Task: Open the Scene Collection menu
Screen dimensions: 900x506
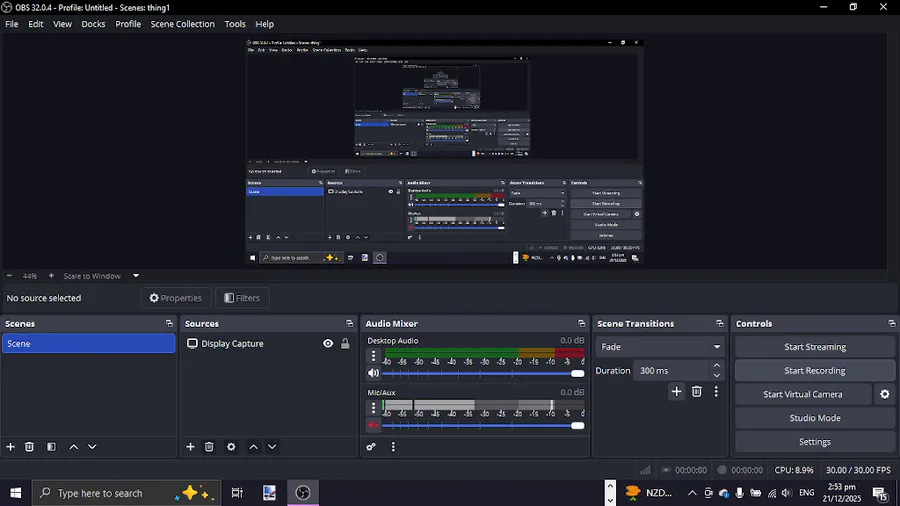Action: click(x=183, y=24)
